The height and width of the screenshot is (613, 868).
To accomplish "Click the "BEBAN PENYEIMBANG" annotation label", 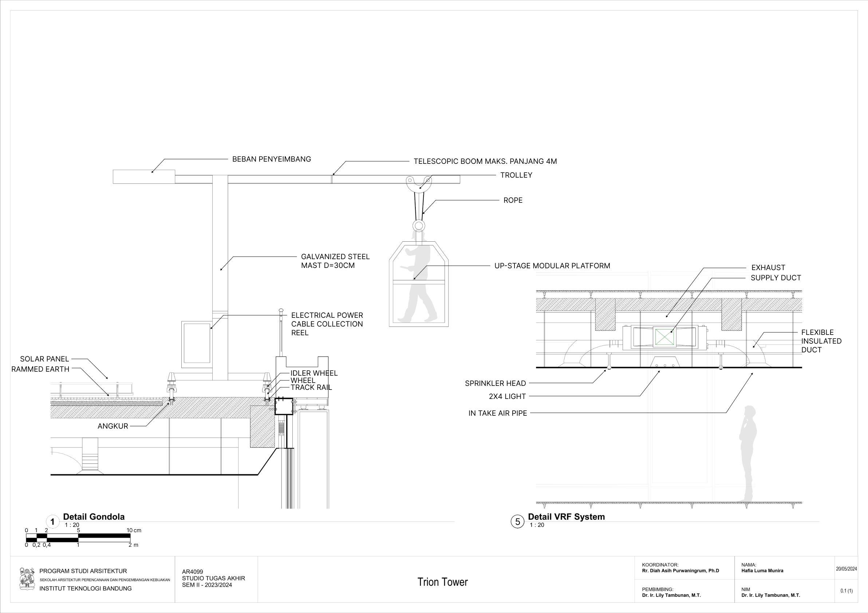I will coord(272,159).
